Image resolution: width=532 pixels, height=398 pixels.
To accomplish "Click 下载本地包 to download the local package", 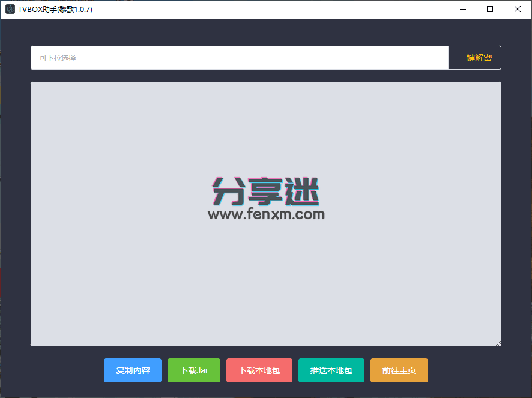I will tap(259, 370).
